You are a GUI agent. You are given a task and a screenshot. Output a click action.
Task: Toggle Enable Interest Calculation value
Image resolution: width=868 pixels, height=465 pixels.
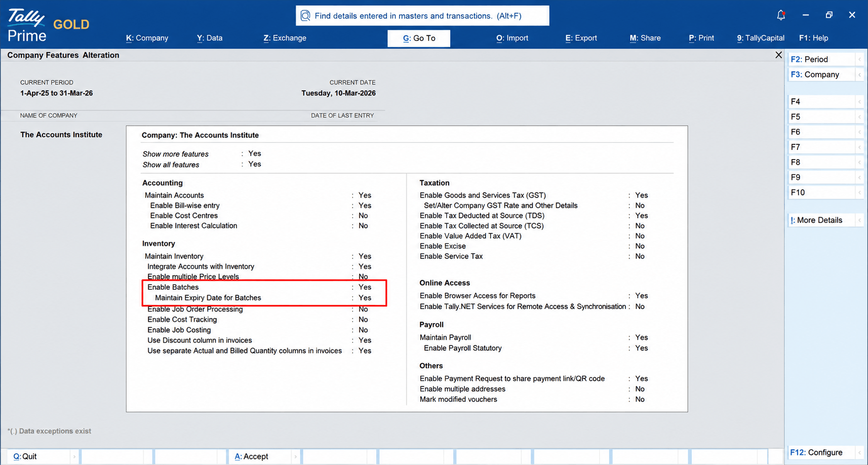[363, 225]
